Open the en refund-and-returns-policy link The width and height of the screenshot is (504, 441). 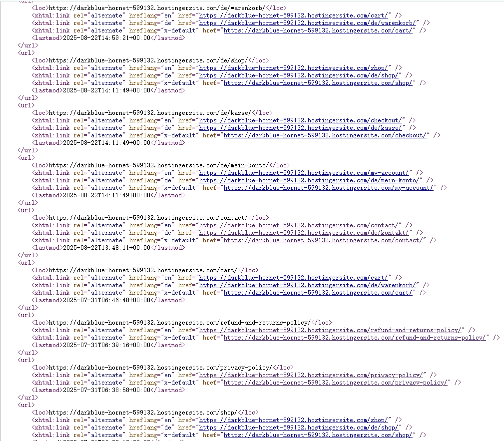pos(330,330)
